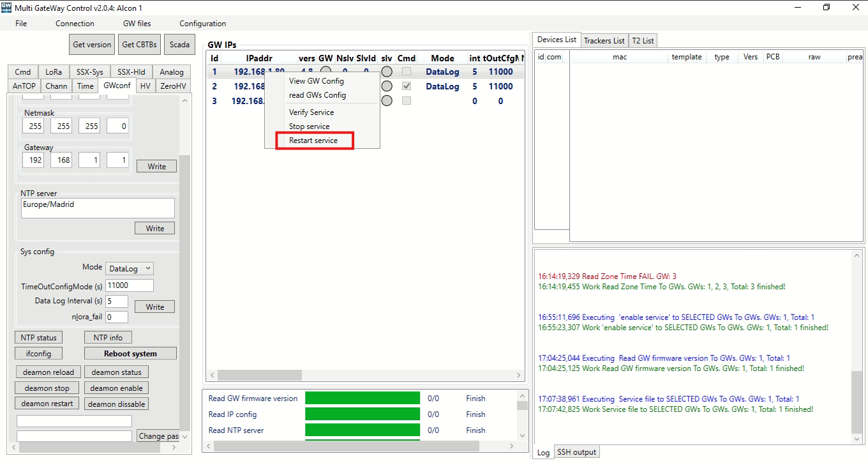868x463 pixels.
Task: Switch to the LoRa tab
Action: [54, 72]
